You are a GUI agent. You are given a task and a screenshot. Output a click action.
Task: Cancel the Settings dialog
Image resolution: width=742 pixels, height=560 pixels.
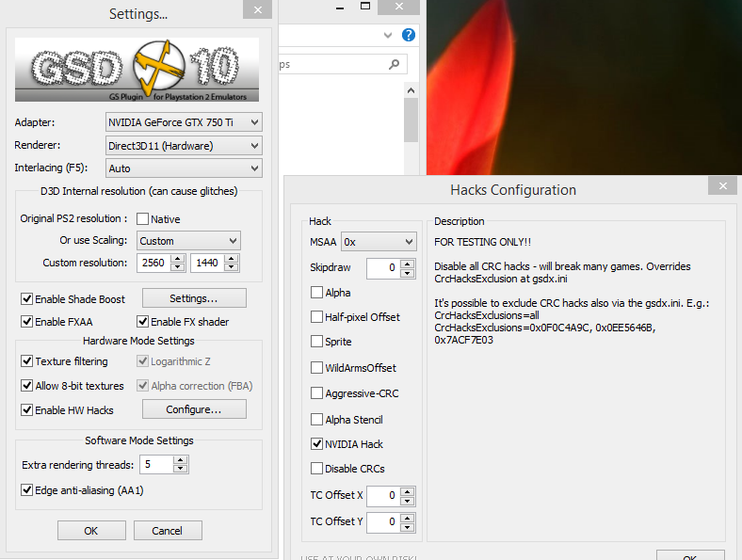tap(168, 530)
